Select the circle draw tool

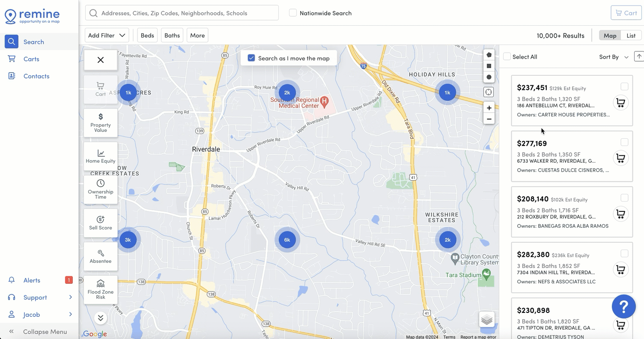(x=489, y=77)
